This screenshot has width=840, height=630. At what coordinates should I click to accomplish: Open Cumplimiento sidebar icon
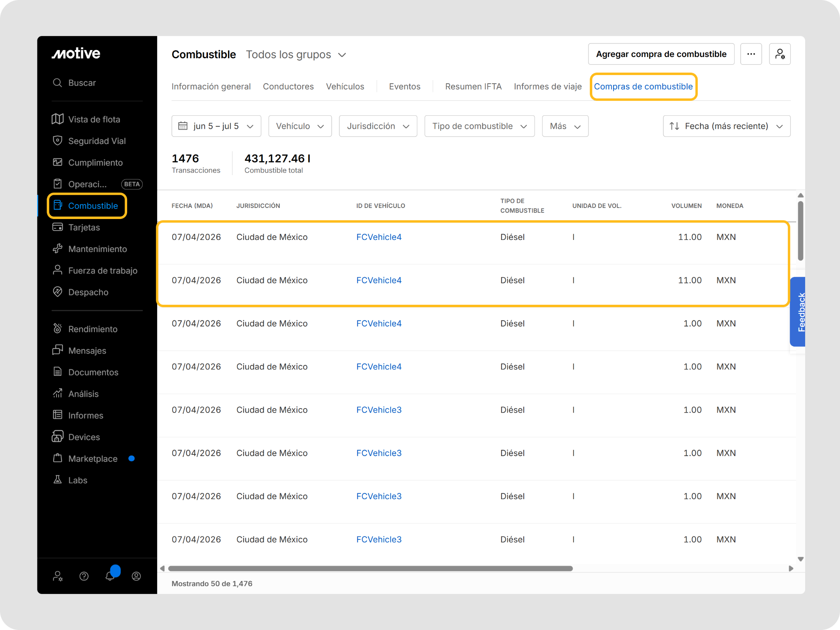[57, 162]
